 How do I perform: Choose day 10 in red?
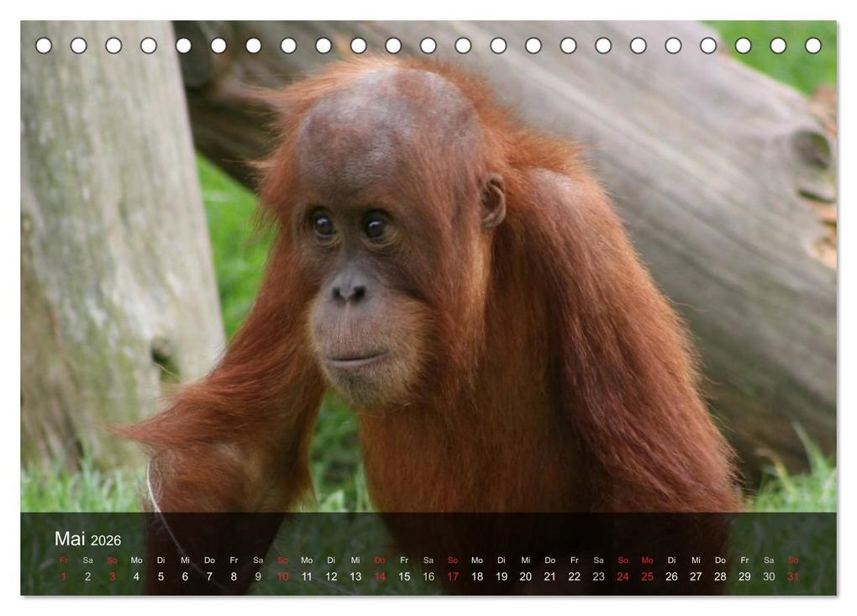(x=282, y=577)
